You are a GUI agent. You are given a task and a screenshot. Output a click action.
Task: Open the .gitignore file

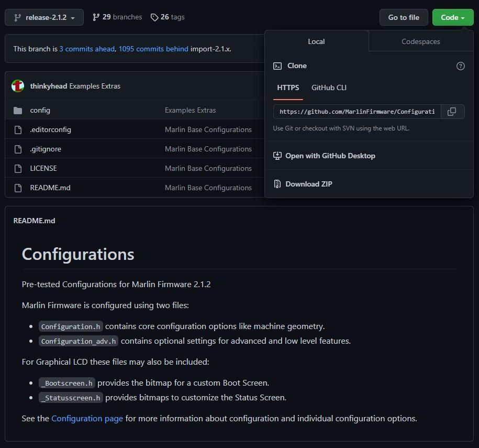click(x=46, y=149)
